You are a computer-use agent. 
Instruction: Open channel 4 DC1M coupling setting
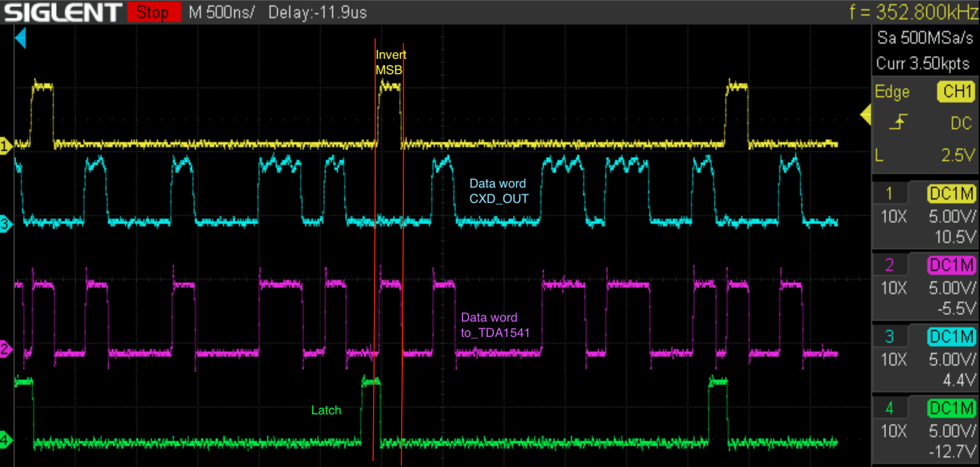[951, 408]
